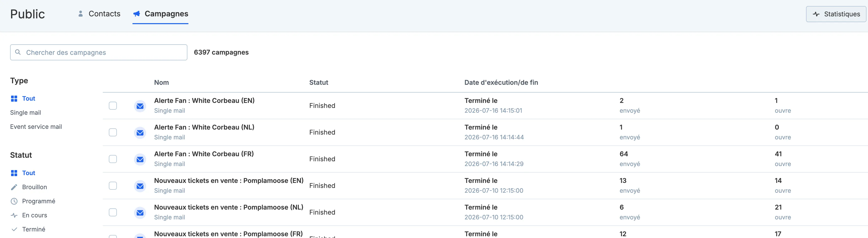This screenshot has width=868, height=238.
Task: Click the grid icon beside Type Tout
Action: coord(14,99)
